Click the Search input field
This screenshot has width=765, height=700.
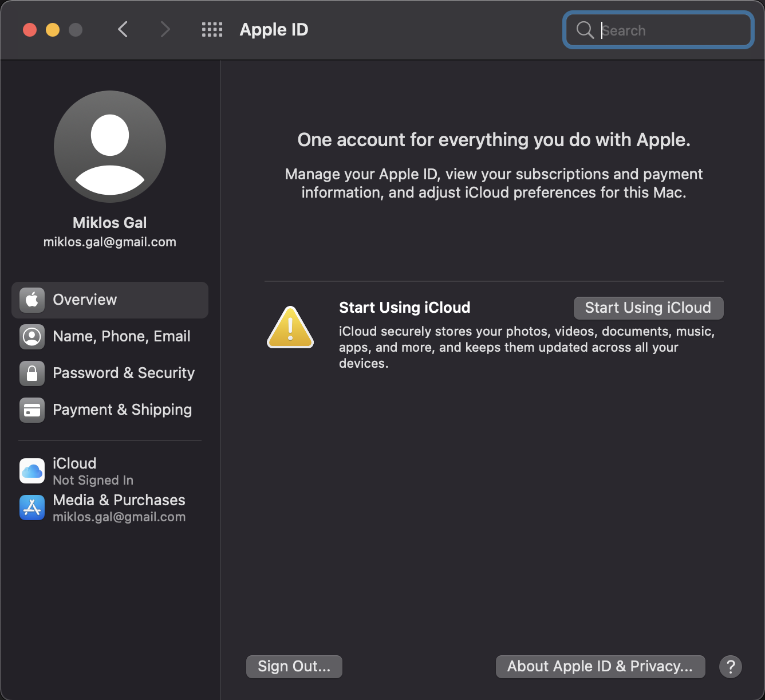pyautogui.click(x=658, y=30)
